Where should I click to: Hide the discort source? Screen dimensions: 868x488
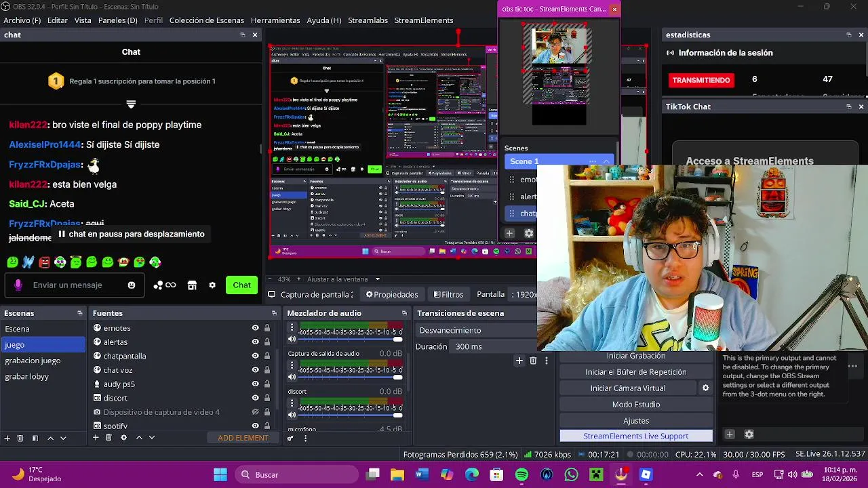[256, 398]
